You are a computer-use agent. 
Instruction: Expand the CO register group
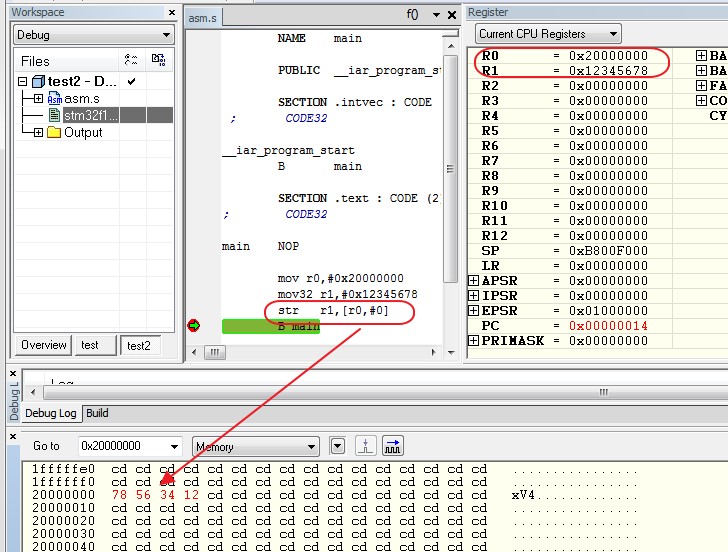(701, 100)
